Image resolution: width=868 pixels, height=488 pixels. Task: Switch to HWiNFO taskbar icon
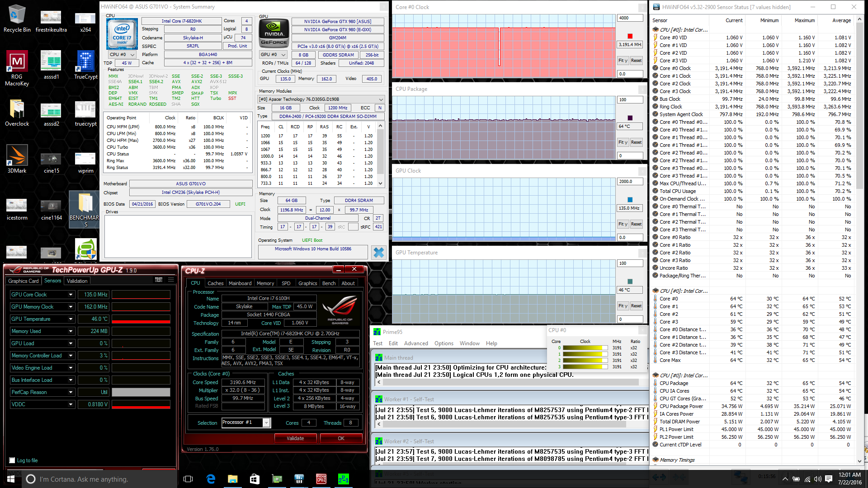pos(299,479)
